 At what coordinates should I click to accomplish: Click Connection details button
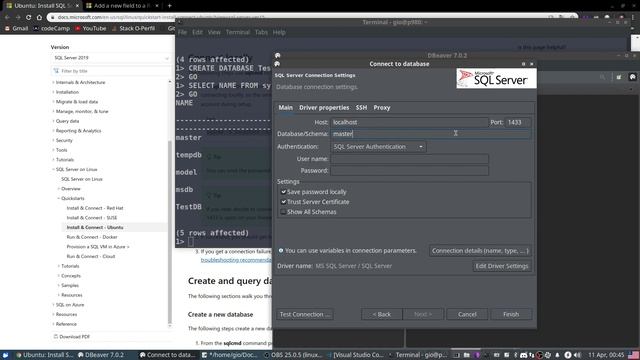pyautogui.click(x=480, y=251)
